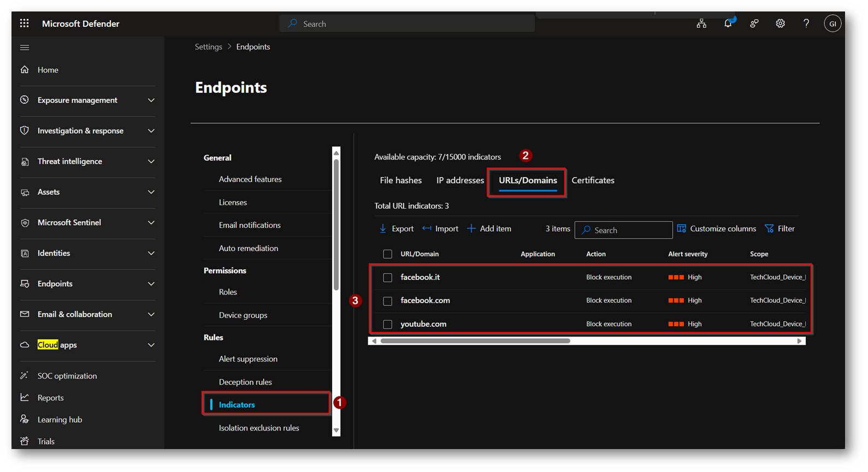Check the youtube.com indicator checkbox
Screen dimensions: 868x472
click(x=387, y=324)
